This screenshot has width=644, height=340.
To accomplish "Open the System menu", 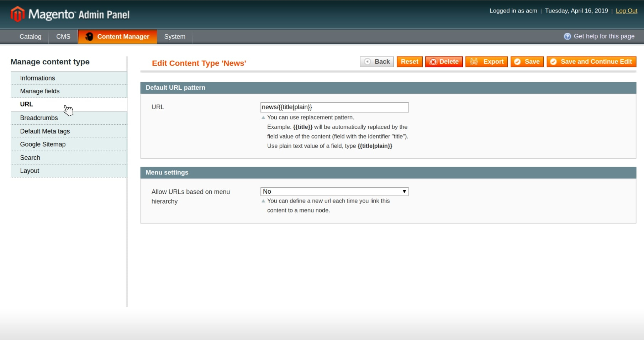I will point(175,37).
